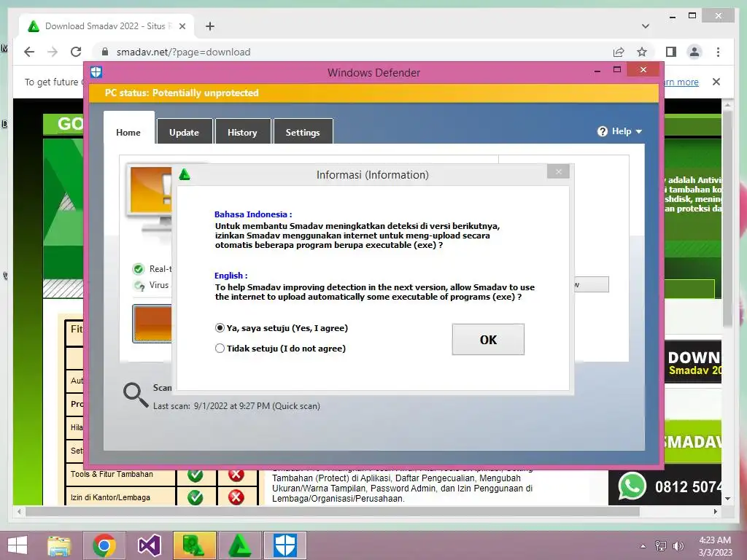Show hidden system tray icons arrow
The width and height of the screenshot is (747, 560).
point(643,546)
